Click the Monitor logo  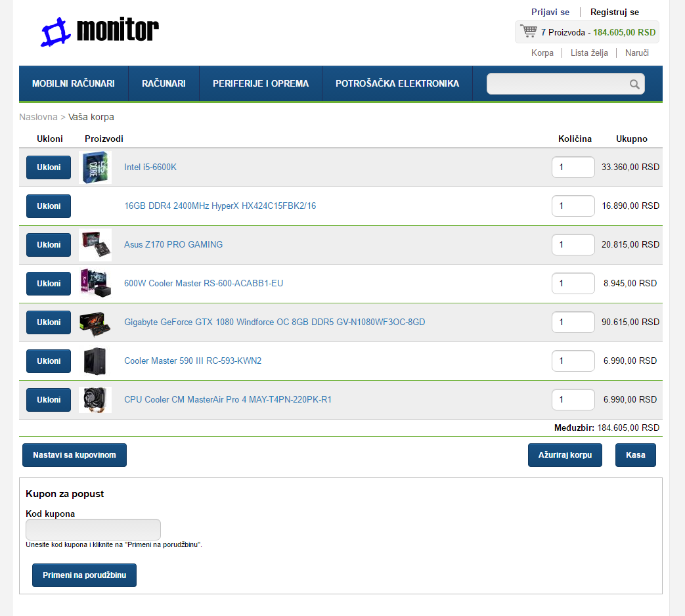(100, 32)
